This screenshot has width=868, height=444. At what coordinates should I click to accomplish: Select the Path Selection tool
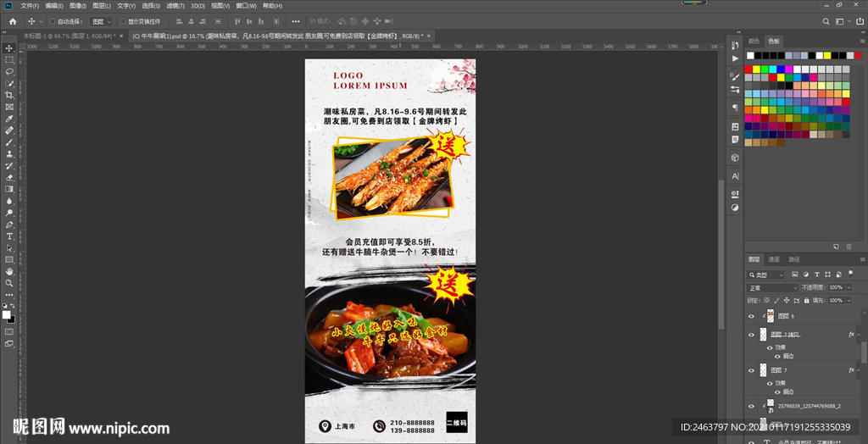[x=9, y=248]
